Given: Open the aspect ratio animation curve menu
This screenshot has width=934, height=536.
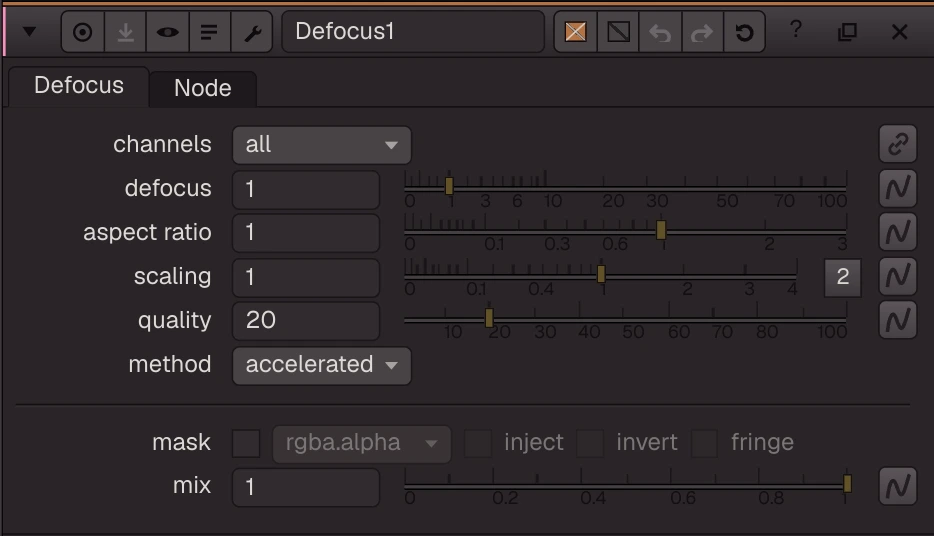Looking at the screenshot, I should pos(898,232).
